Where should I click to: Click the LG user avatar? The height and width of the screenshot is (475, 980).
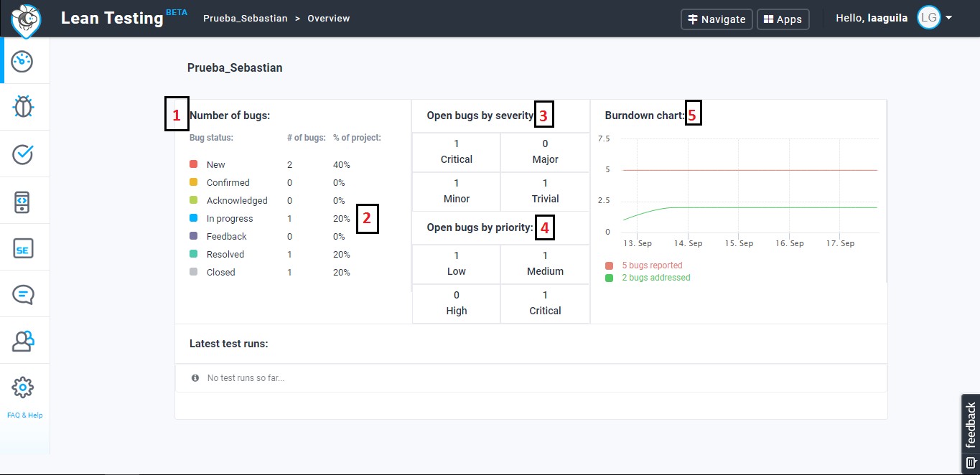coord(928,19)
